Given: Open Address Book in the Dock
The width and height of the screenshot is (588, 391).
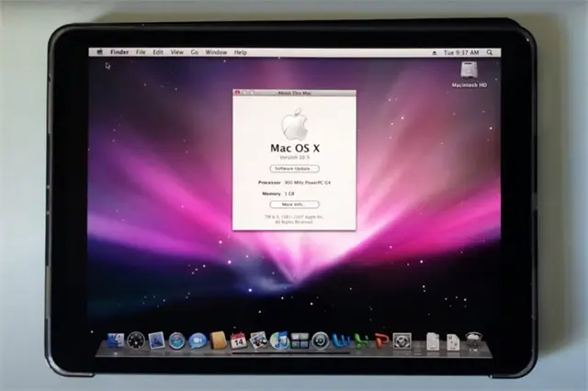Looking at the screenshot, I should pyautogui.click(x=218, y=341).
